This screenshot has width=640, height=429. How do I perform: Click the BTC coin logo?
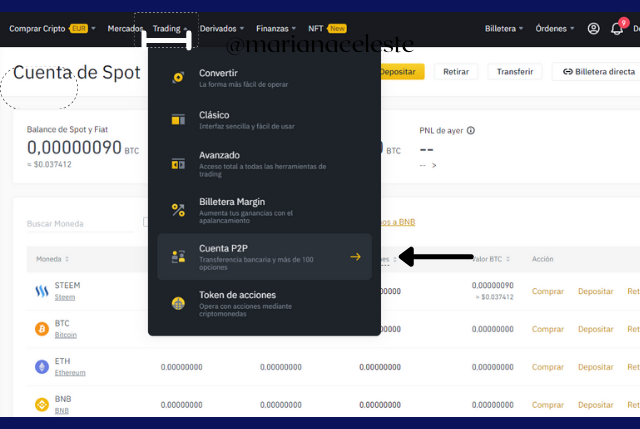point(42,329)
